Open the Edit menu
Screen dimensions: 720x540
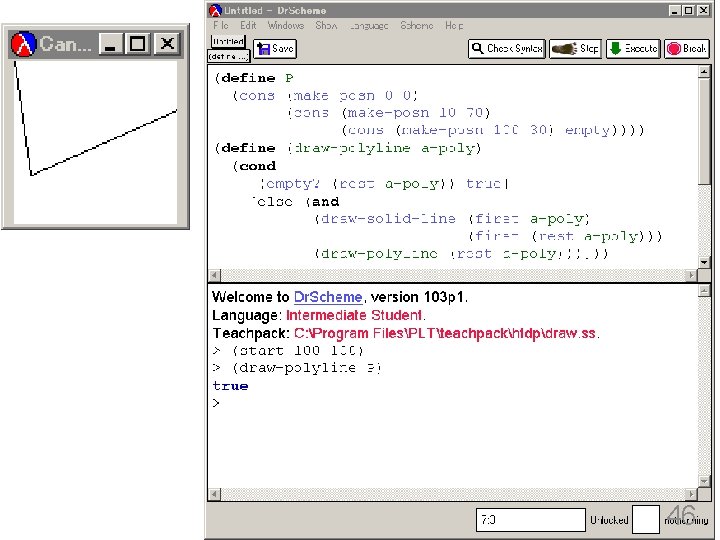tap(248, 25)
